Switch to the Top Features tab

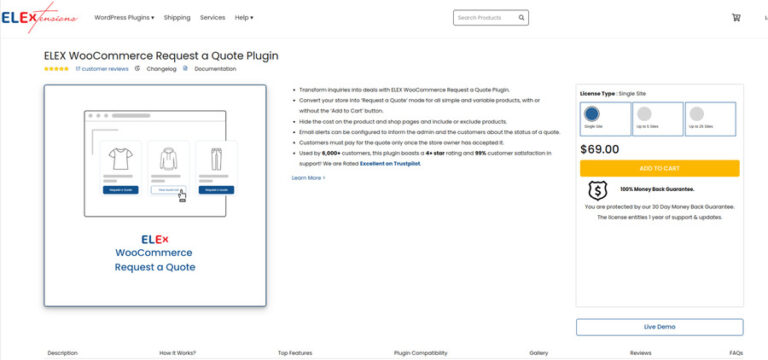tap(295, 353)
